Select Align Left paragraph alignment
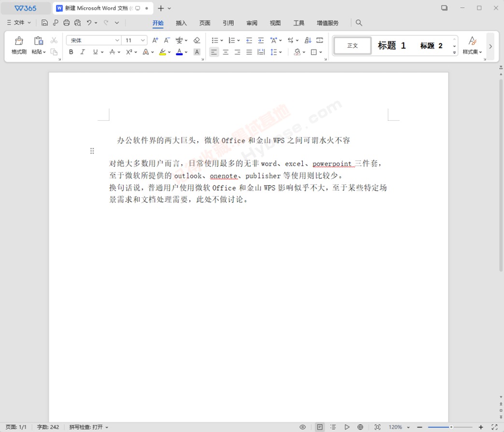Image resolution: width=504 pixels, height=432 pixels. click(x=214, y=52)
